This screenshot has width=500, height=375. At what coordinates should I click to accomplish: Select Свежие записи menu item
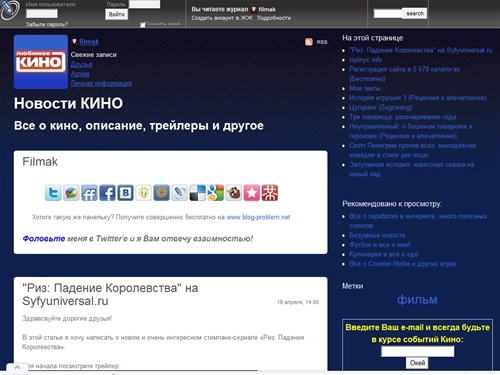click(93, 55)
